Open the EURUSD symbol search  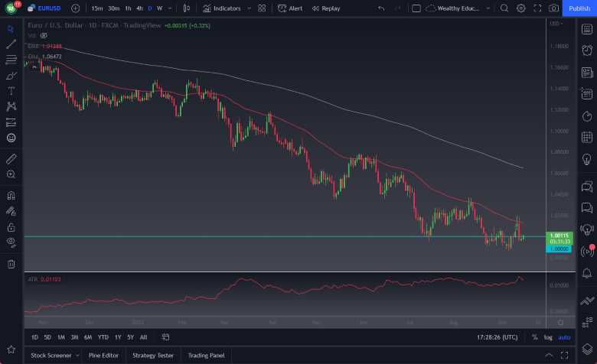(x=44, y=8)
